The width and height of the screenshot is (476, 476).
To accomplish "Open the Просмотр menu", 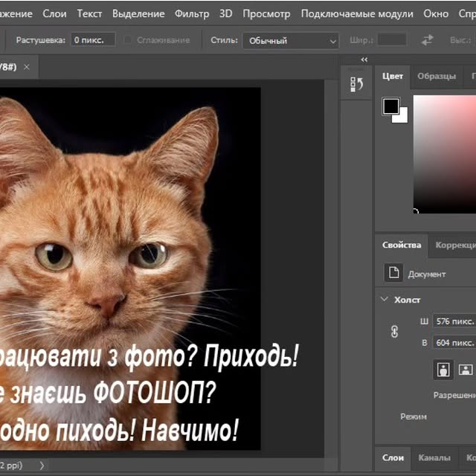I will coord(266,13).
